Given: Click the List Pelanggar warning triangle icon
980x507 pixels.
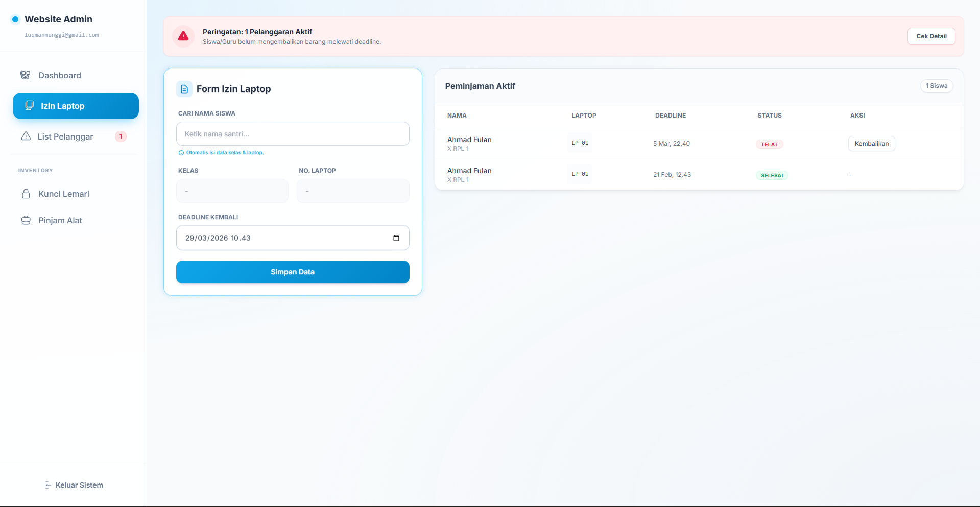Looking at the screenshot, I should (x=26, y=136).
